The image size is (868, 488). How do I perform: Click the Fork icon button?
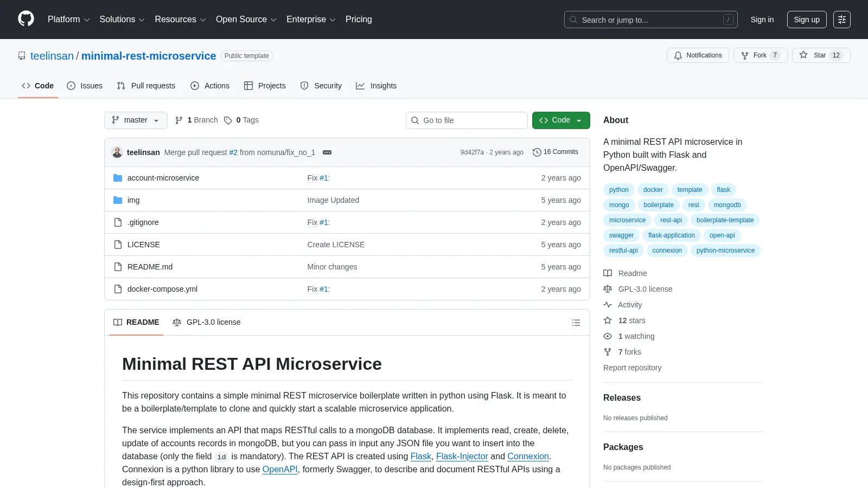click(x=745, y=55)
